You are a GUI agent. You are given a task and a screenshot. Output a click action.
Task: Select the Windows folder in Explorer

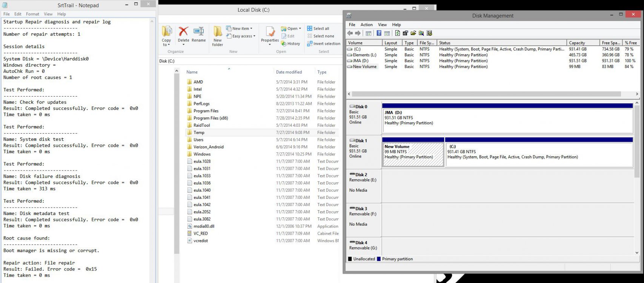pos(202,154)
